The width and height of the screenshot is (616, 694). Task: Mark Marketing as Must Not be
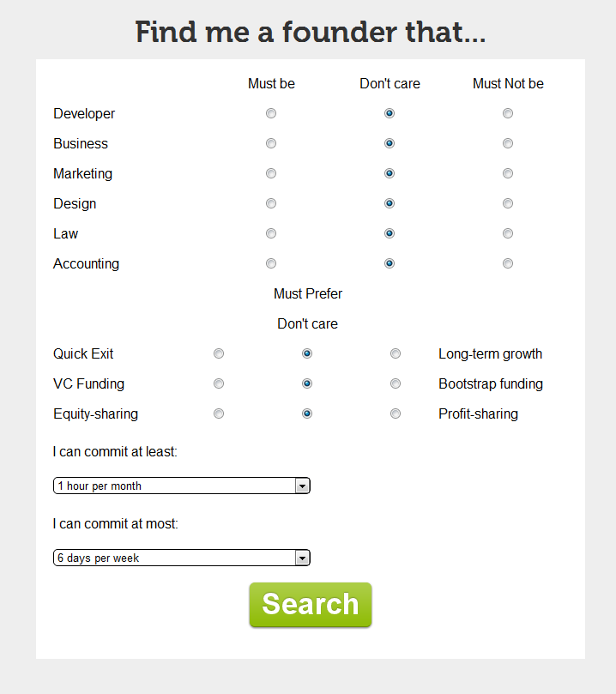coord(508,173)
